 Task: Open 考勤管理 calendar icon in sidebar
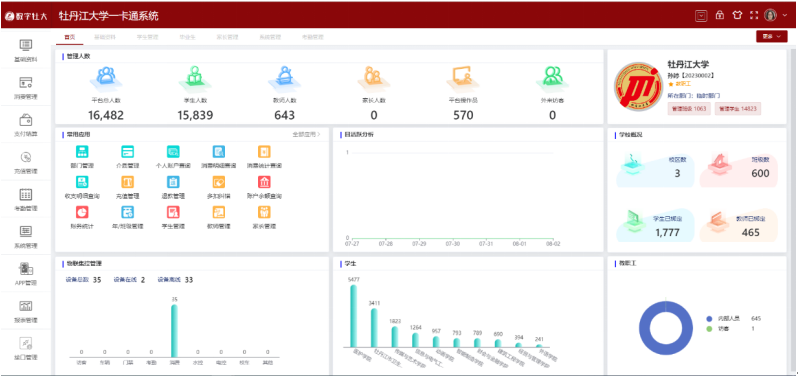[x=26, y=194]
